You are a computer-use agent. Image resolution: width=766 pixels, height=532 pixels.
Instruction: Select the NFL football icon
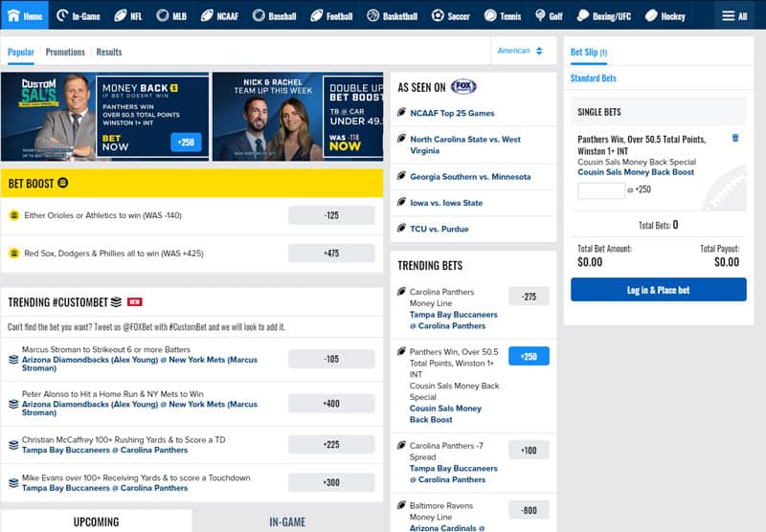tap(121, 15)
